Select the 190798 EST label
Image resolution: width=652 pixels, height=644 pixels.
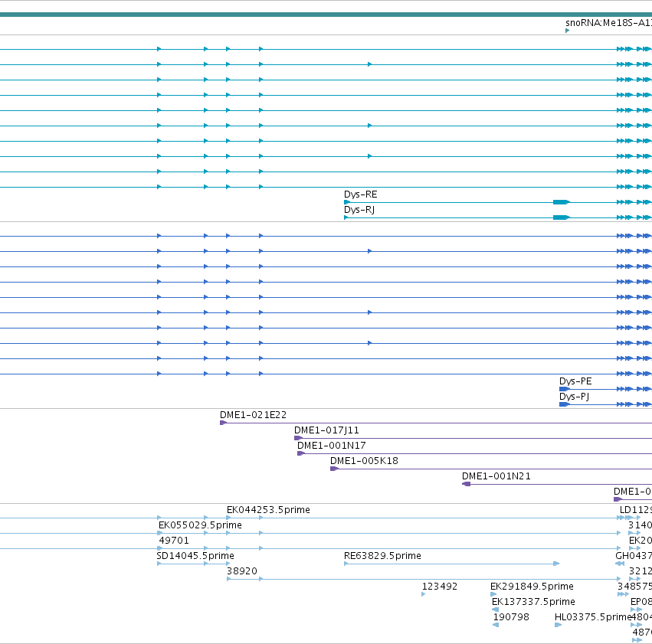(x=511, y=617)
